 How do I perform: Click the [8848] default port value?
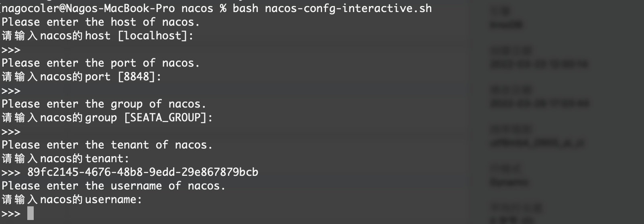click(139, 77)
